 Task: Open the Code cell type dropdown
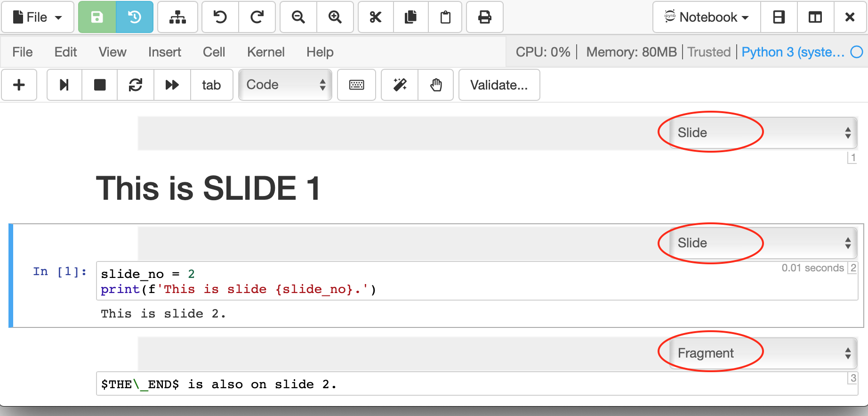pyautogui.click(x=285, y=85)
